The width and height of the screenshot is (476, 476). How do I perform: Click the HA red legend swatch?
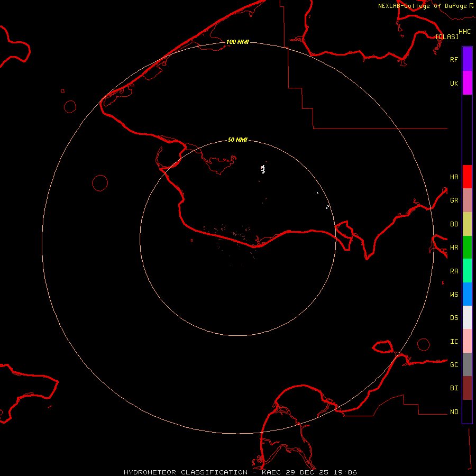pos(467,177)
